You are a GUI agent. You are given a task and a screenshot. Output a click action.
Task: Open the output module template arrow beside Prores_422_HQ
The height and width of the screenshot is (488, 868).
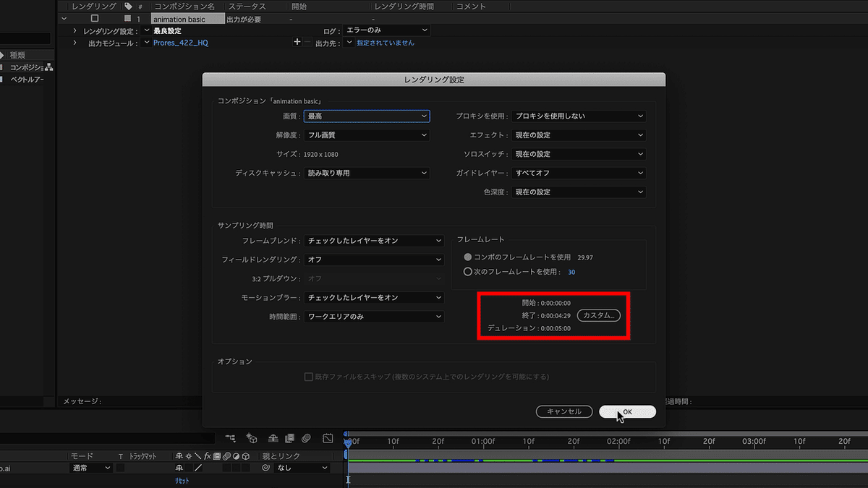click(147, 43)
